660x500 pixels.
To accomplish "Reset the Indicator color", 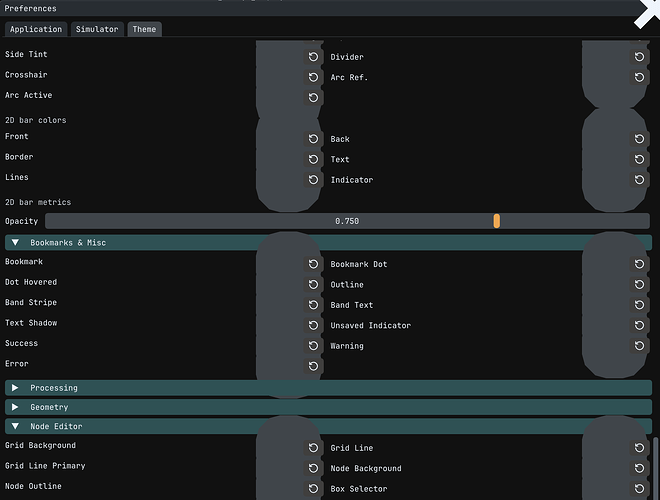I will [x=639, y=180].
